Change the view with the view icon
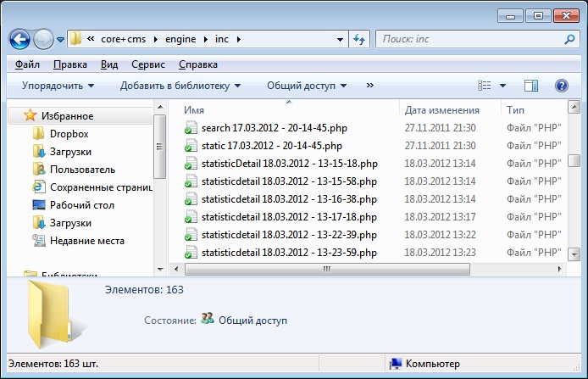 click(484, 86)
